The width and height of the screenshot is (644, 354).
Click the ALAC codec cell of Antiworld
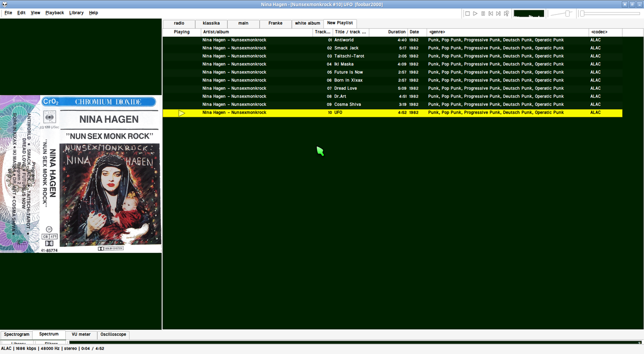[595, 40]
